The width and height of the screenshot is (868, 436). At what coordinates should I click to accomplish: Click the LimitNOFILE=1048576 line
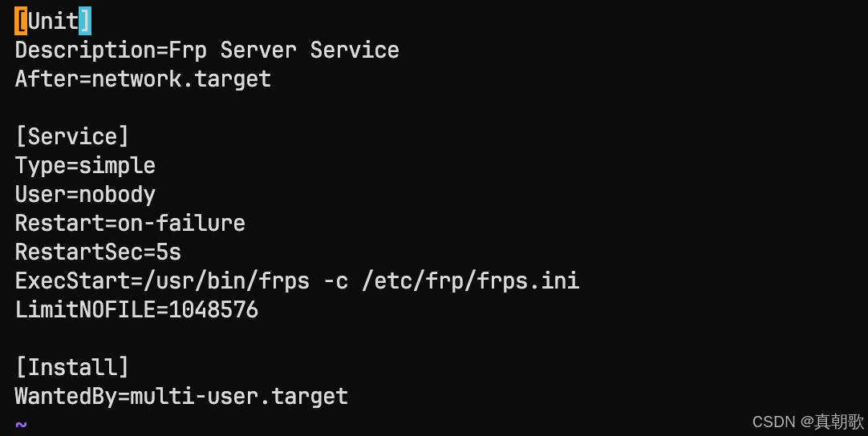click(136, 310)
